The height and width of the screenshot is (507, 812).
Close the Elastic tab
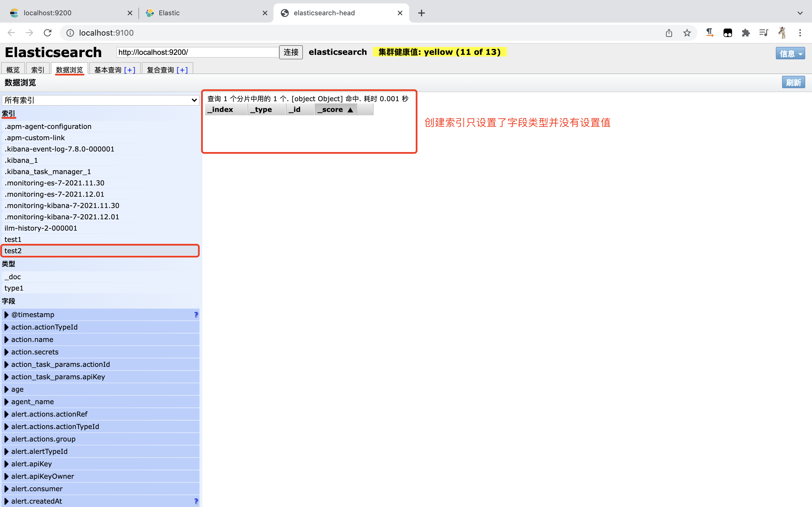tap(265, 13)
